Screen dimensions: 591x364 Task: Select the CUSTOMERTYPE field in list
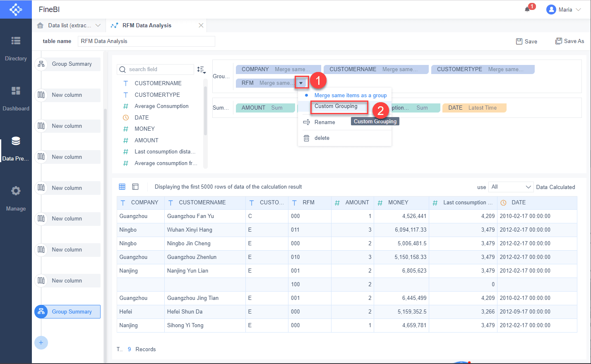[x=157, y=95]
